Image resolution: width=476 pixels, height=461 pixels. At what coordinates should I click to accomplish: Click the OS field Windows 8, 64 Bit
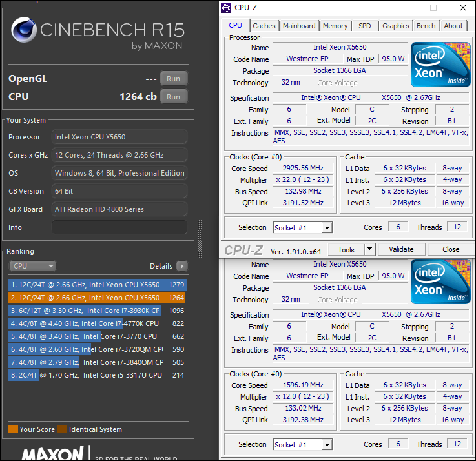(119, 173)
